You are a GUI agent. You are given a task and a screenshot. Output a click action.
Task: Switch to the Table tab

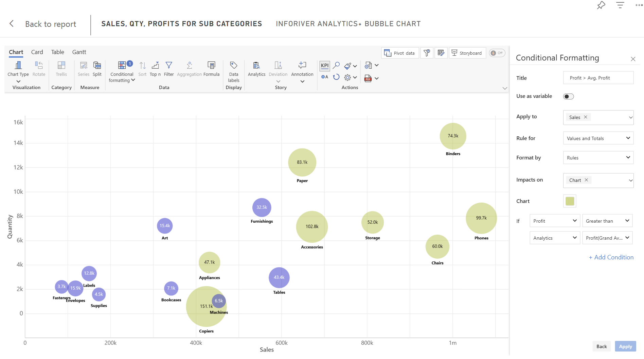(x=57, y=52)
